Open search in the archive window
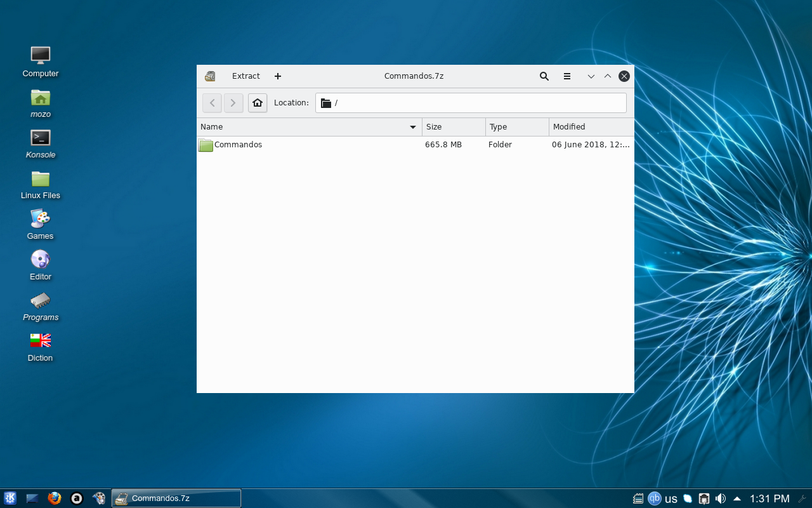The width and height of the screenshot is (812, 508). coord(544,76)
